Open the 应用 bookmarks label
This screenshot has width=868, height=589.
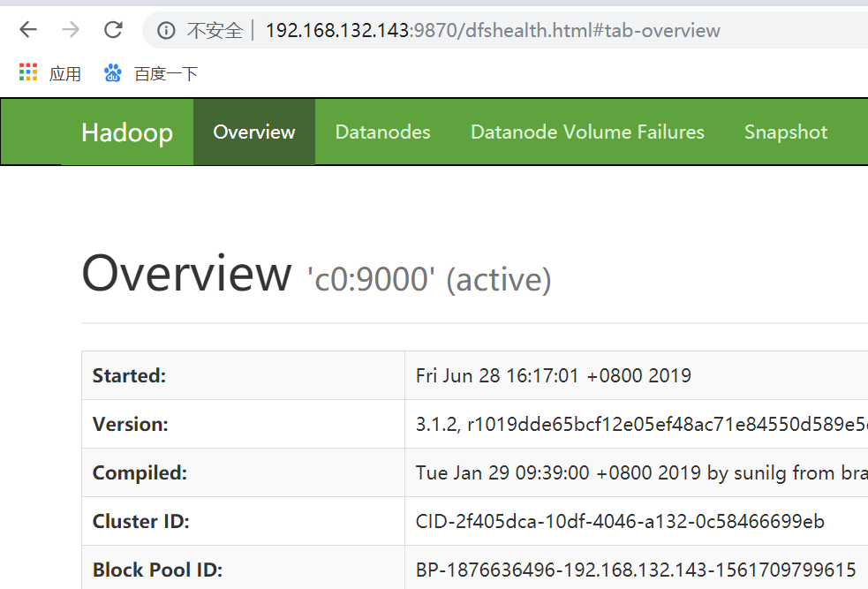pos(64,73)
